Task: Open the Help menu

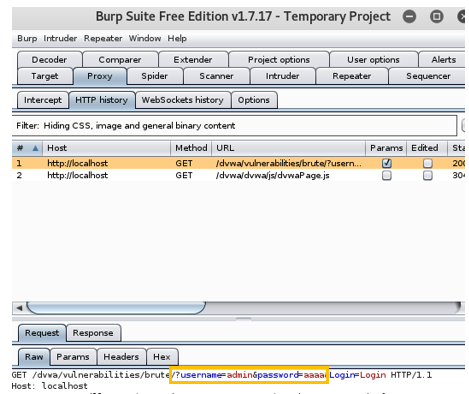Action: (177, 38)
